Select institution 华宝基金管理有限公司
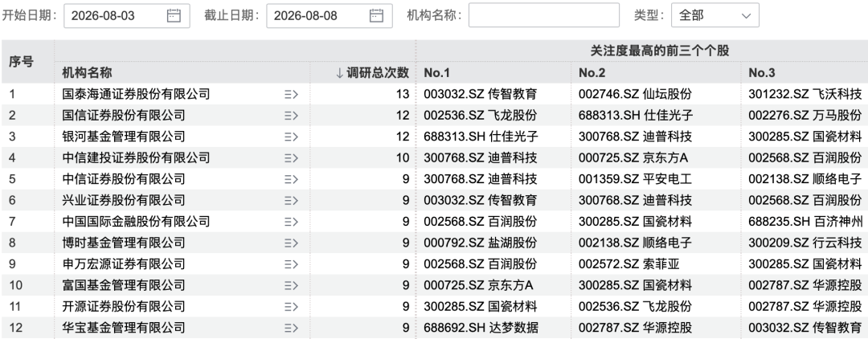 (124, 328)
